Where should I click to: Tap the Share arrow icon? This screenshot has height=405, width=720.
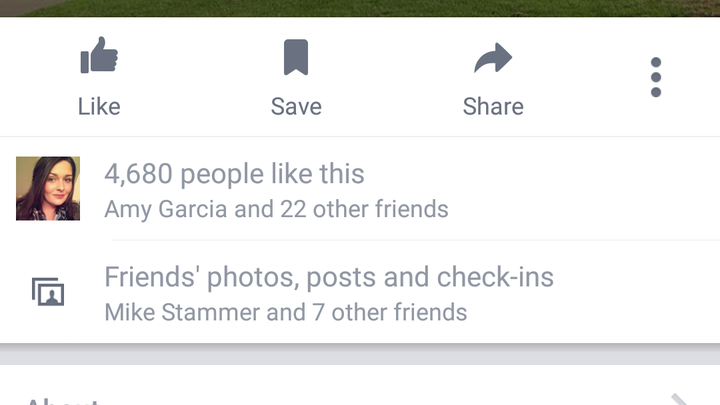coord(493,58)
